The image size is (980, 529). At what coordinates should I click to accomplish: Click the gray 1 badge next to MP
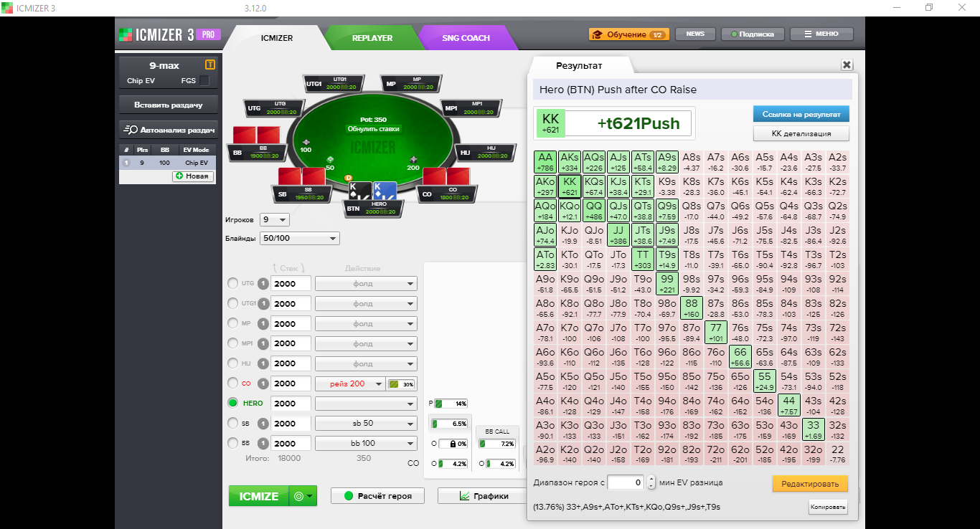(263, 324)
